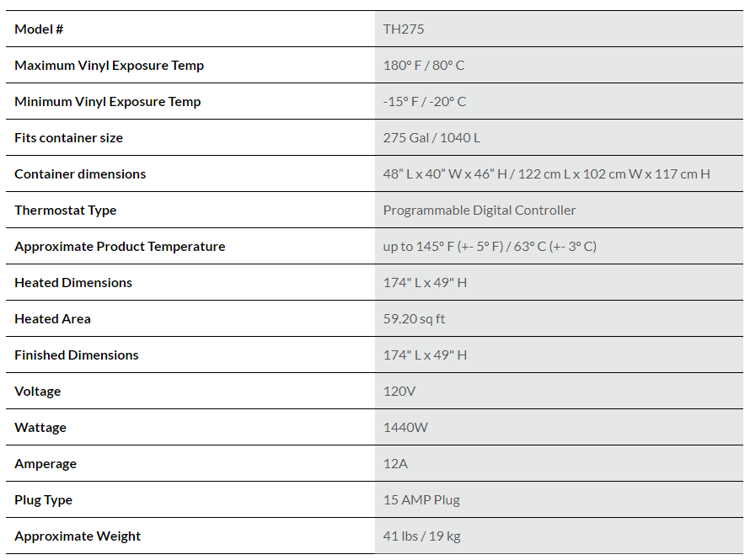The width and height of the screenshot is (750, 560).
Task: Click the "Model #" row label
Action: [39, 29]
